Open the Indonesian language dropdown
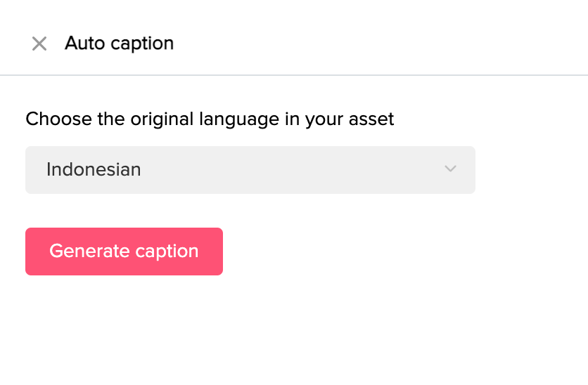This screenshot has width=588, height=385. click(250, 169)
